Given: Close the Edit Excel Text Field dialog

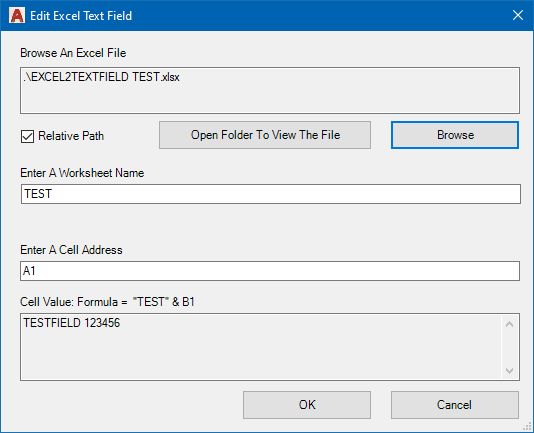Looking at the screenshot, I should [518, 15].
